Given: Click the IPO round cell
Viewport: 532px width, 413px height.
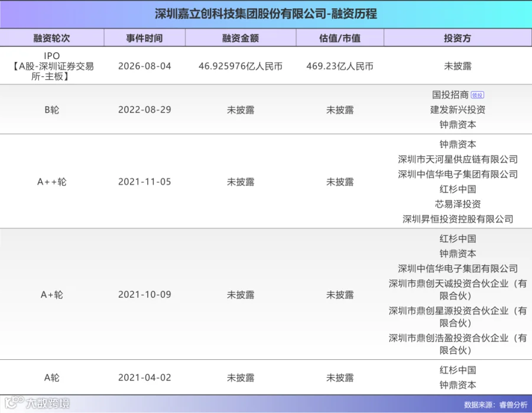Looking at the screenshot, I should [52, 66].
